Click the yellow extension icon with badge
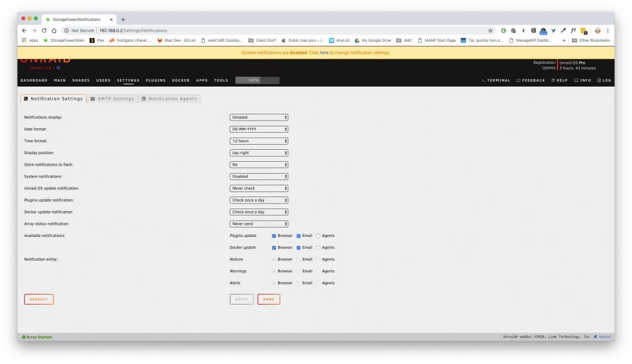The height and width of the screenshot is (364, 632). (x=583, y=31)
